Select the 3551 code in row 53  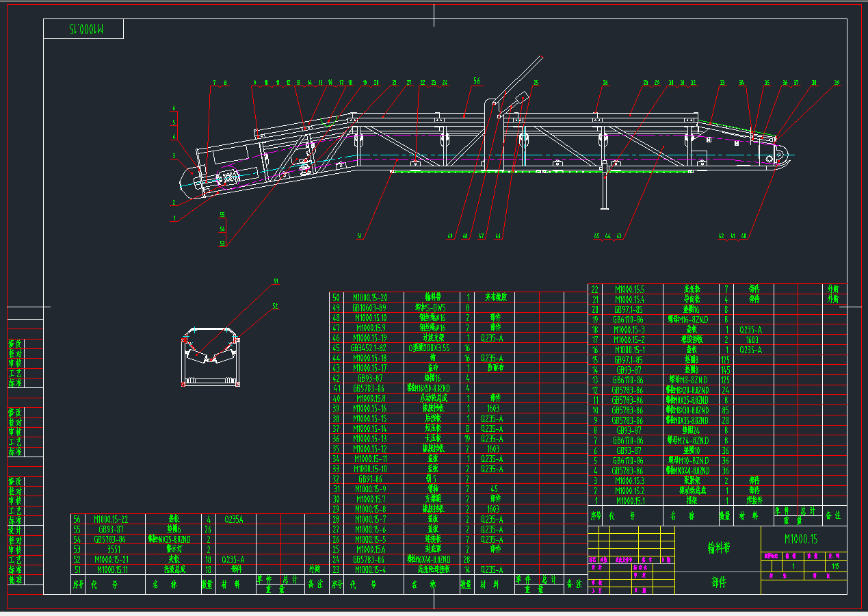coord(114,549)
